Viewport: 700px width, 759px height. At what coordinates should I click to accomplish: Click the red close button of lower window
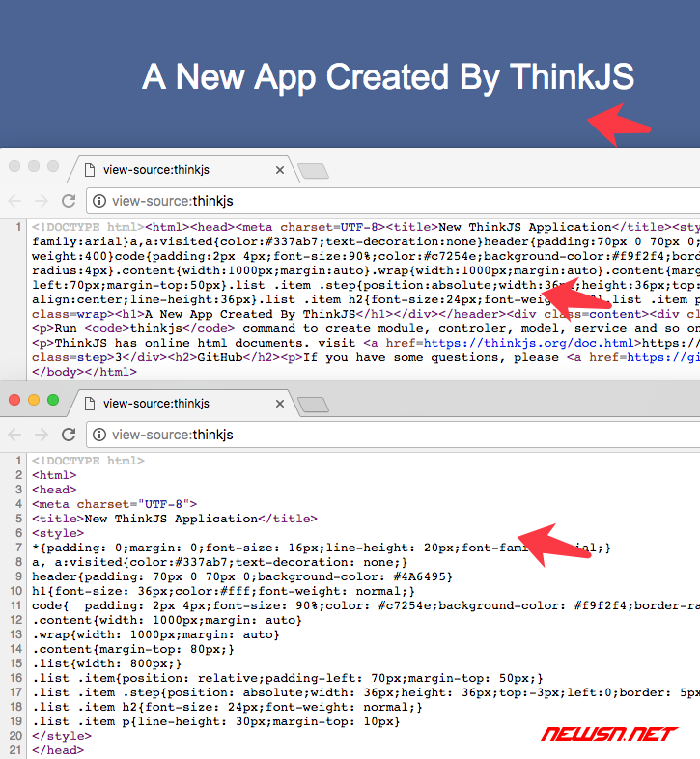[14, 400]
